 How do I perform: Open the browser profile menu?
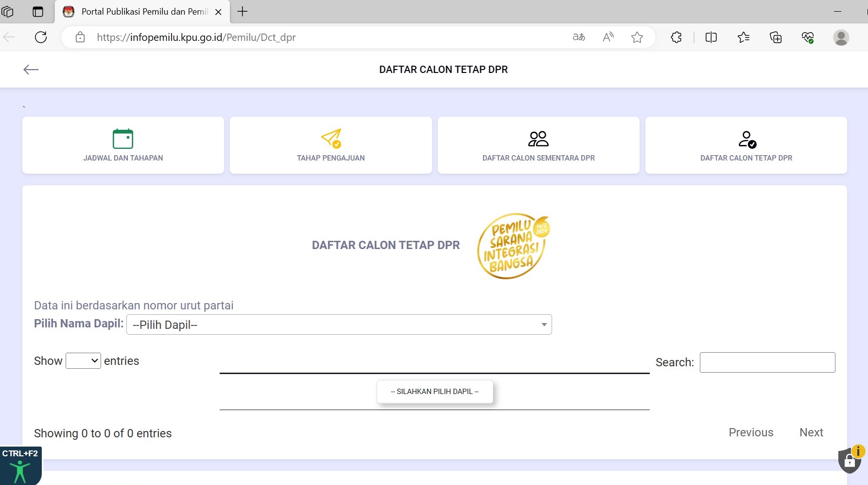click(x=842, y=37)
